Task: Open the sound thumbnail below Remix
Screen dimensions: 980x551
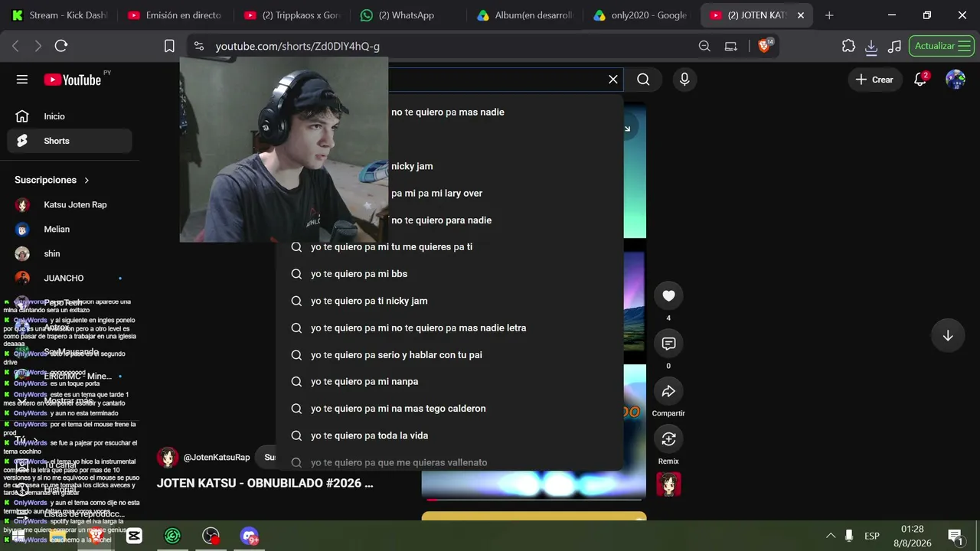Action: pos(668,484)
